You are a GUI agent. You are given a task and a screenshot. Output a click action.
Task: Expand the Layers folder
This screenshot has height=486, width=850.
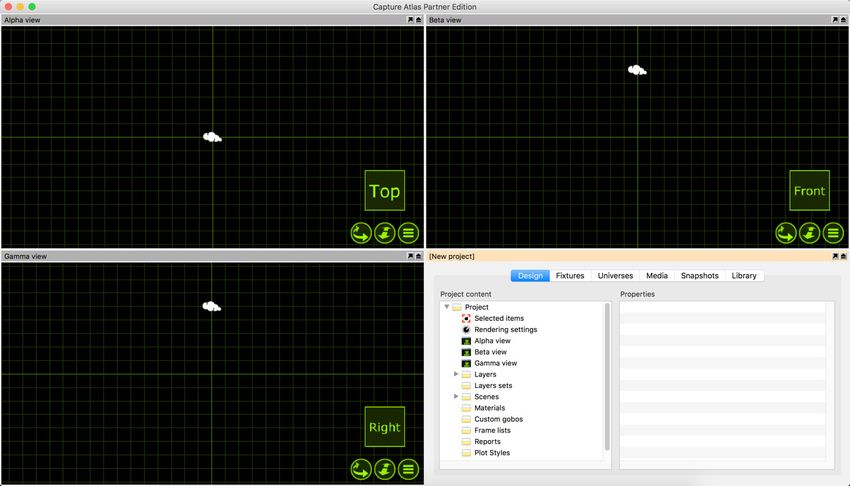coord(456,374)
